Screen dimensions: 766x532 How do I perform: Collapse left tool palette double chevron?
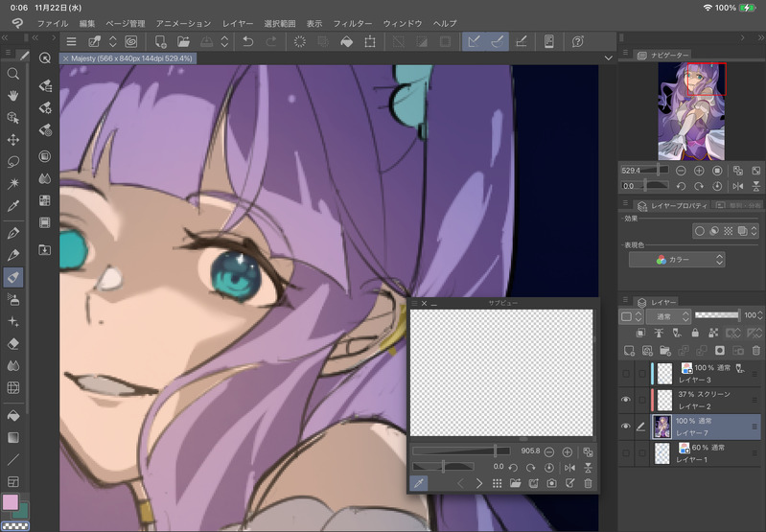click(x=5, y=37)
